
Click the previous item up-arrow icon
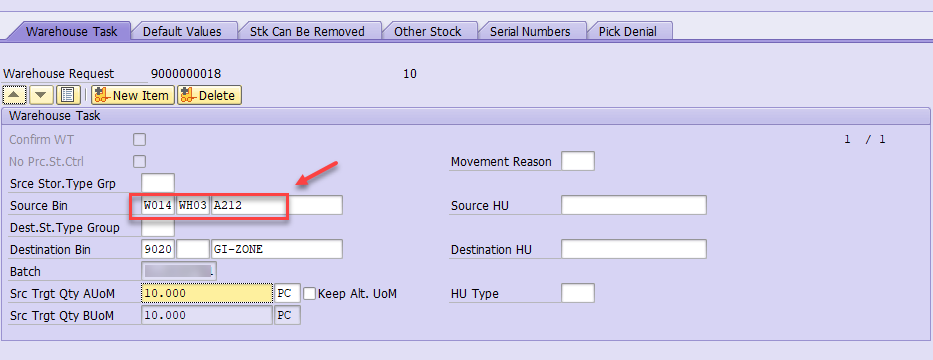pos(15,95)
